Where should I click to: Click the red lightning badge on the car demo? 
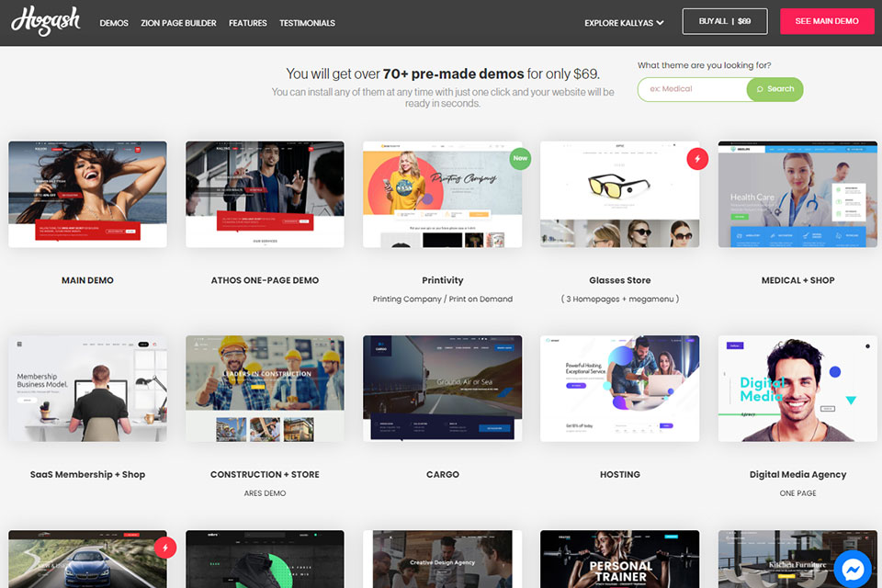tap(164, 548)
